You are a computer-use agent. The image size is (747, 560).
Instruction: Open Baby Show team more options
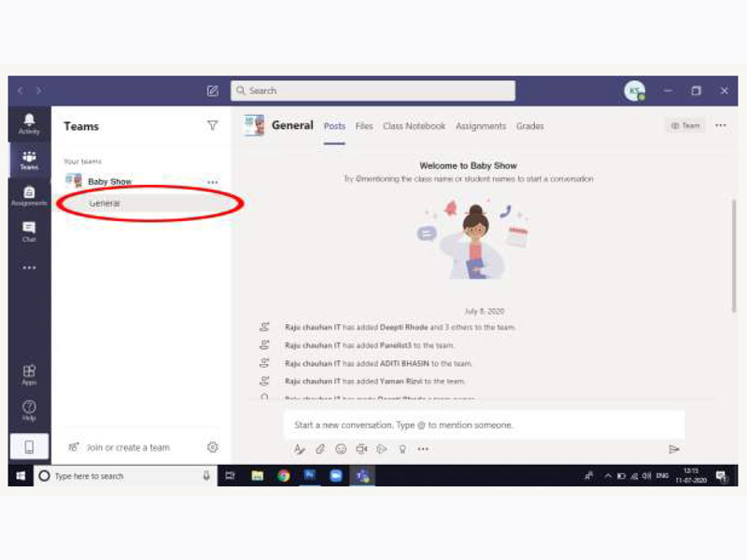pyautogui.click(x=213, y=182)
